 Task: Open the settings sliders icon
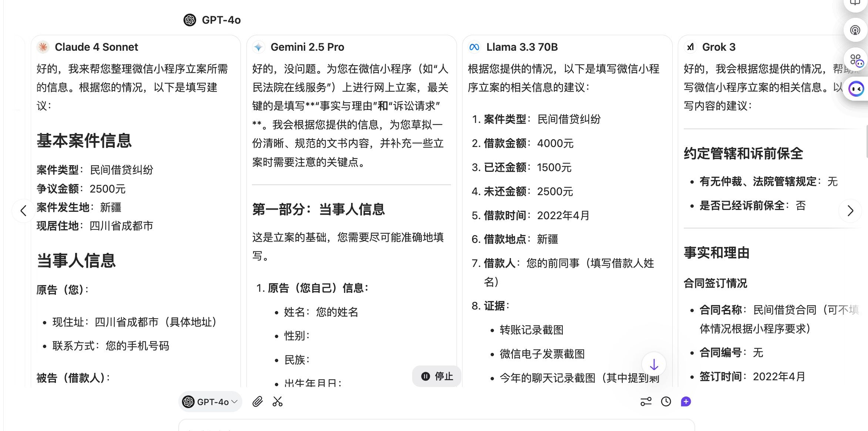coord(646,402)
